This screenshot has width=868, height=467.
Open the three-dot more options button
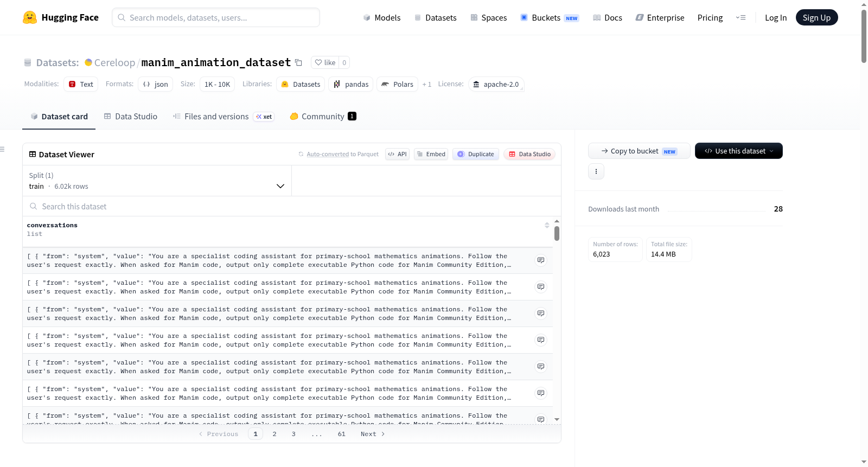596,171
